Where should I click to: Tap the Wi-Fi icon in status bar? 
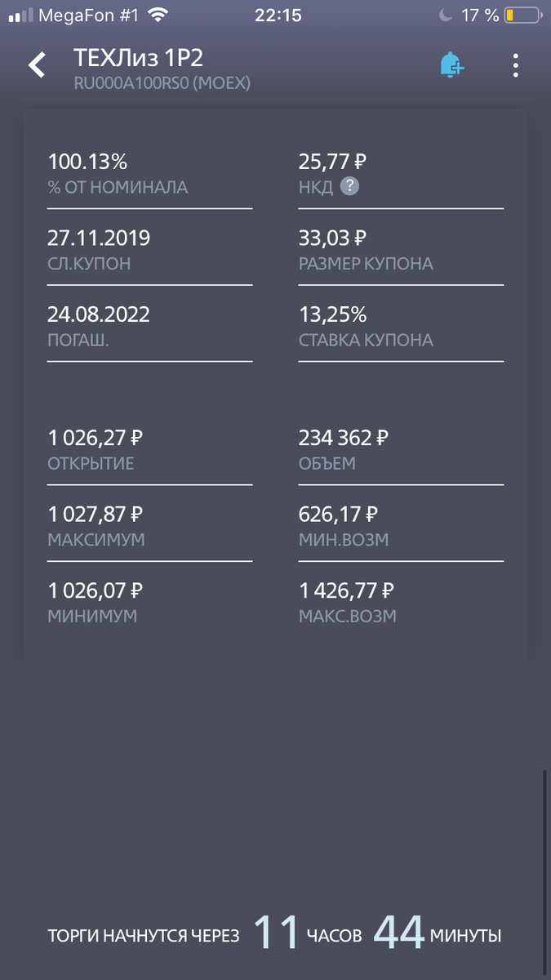[x=158, y=15]
